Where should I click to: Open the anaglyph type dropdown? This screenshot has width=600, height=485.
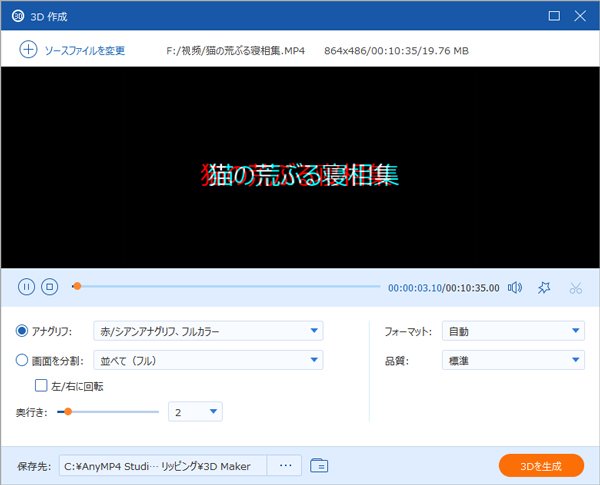point(208,331)
